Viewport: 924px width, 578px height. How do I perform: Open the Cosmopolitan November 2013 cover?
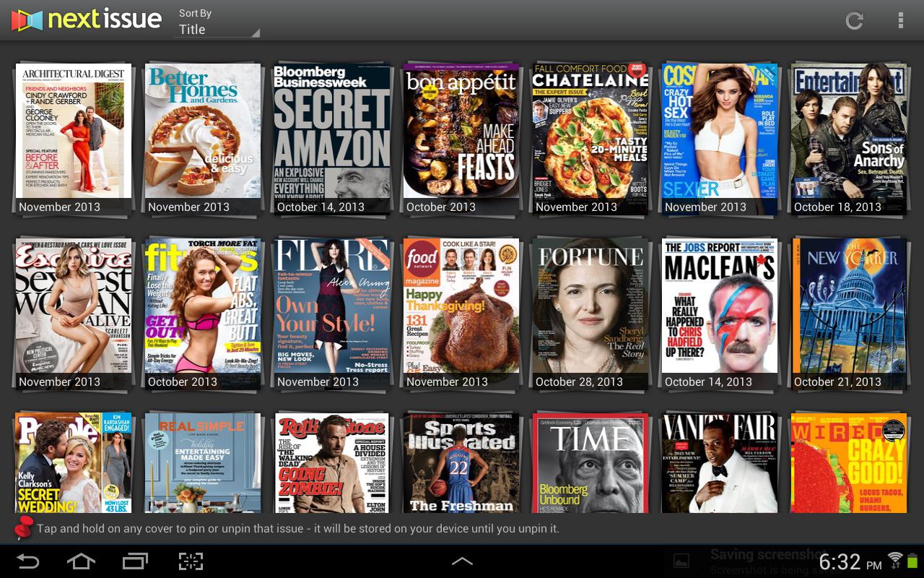click(720, 139)
